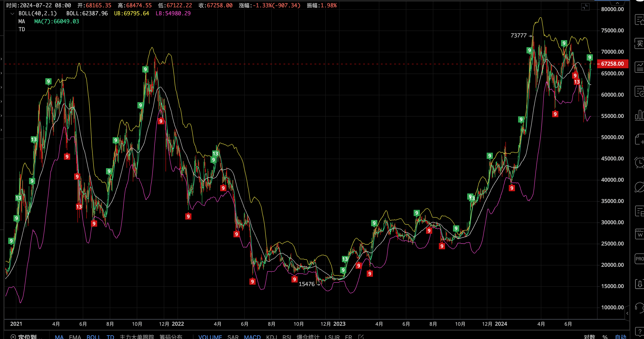This screenshot has width=644, height=339.
Task: Set price axis to 自动 auto scale
Action: tap(621, 337)
